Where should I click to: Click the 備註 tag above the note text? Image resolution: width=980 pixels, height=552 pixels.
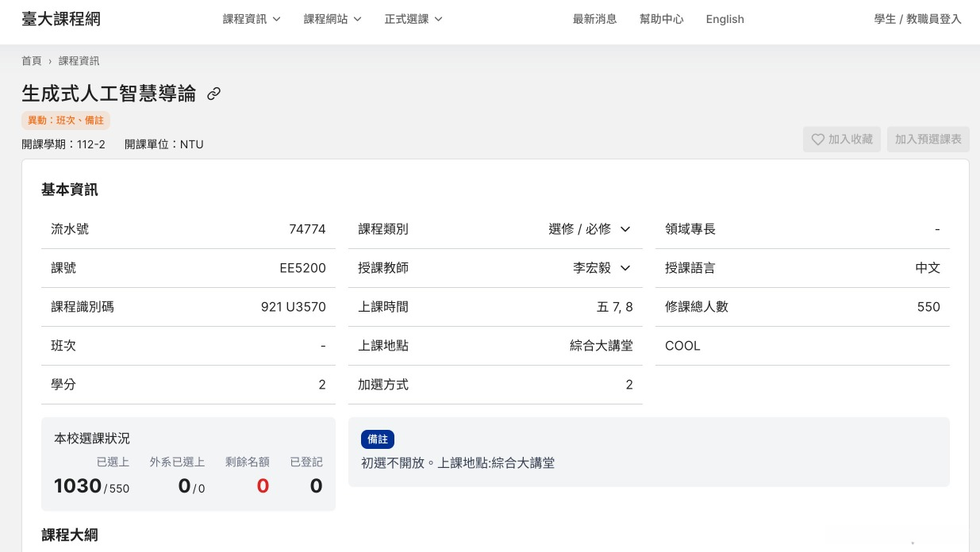coord(378,439)
